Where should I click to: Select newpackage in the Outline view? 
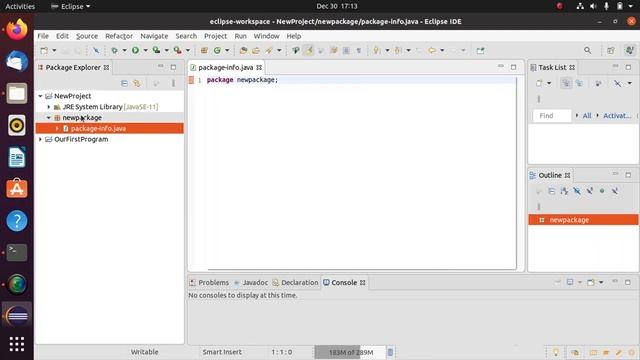[x=583, y=220]
